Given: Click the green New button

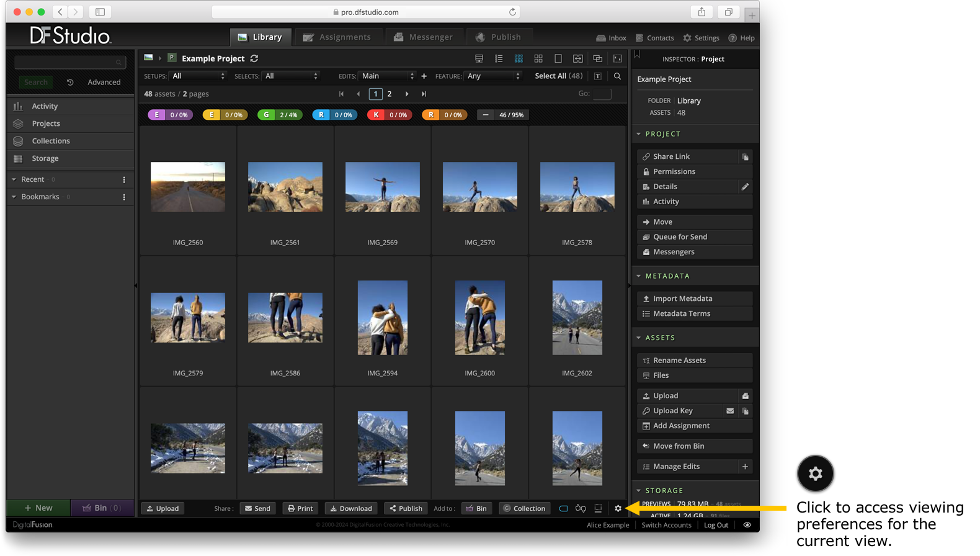Looking at the screenshot, I should pyautogui.click(x=38, y=508).
